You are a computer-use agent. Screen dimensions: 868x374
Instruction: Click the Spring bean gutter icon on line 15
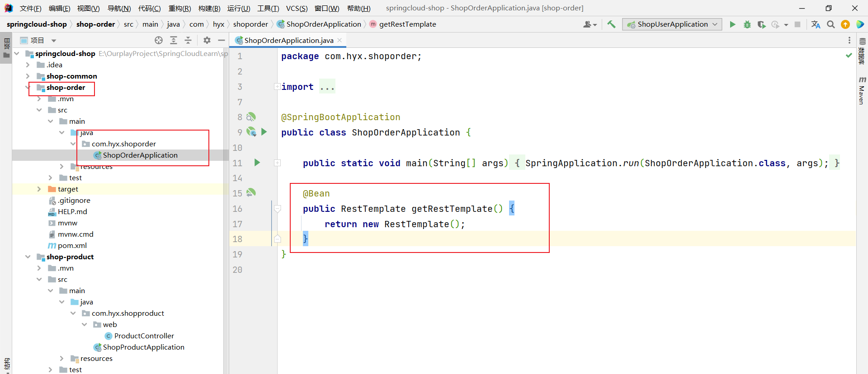(251, 193)
